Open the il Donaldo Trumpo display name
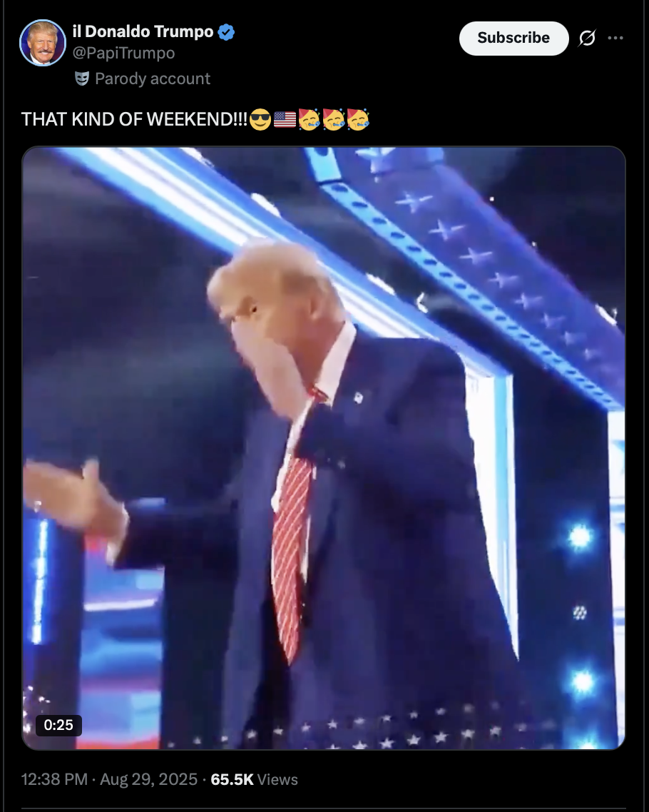 pyautogui.click(x=143, y=31)
